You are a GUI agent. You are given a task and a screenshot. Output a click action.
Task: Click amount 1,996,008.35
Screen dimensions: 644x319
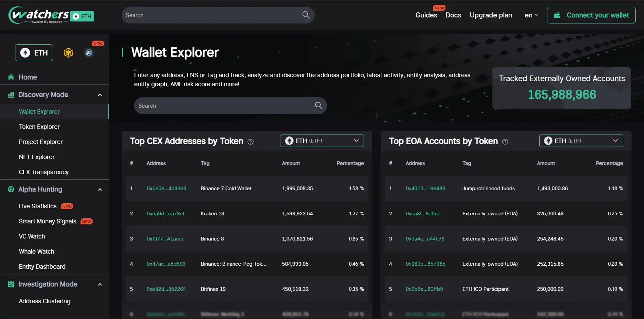(x=297, y=189)
